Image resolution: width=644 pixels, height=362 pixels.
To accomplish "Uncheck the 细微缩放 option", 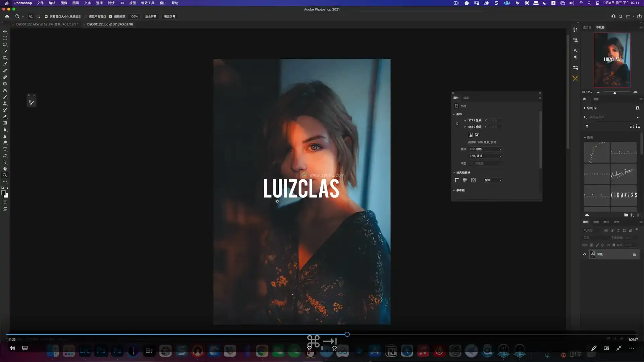I will (x=111, y=16).
